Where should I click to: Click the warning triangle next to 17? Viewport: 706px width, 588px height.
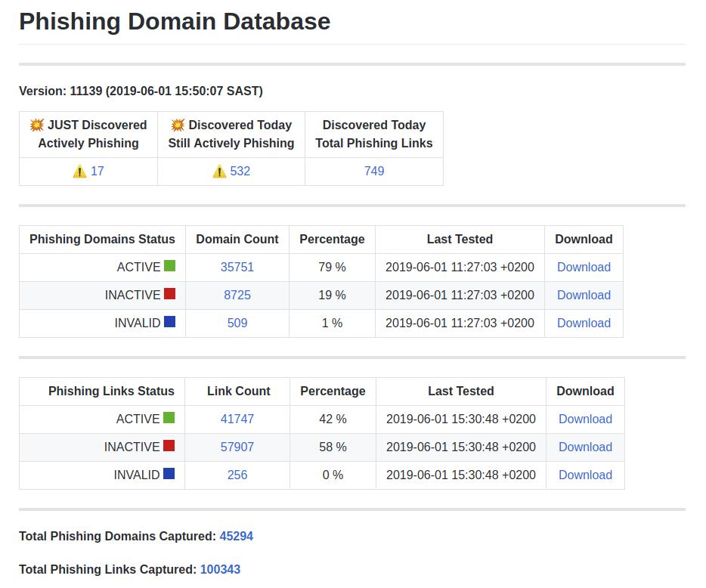[x=79, y=171]
